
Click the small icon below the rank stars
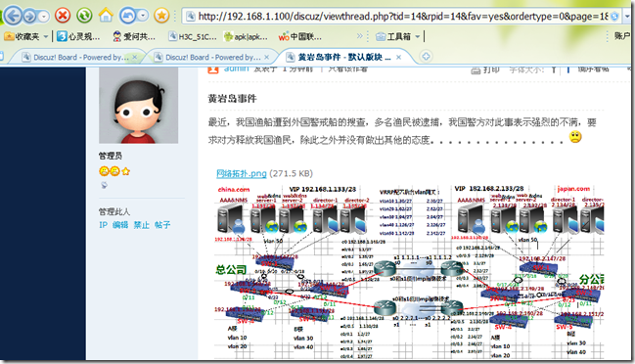click(x=104, y=185)
